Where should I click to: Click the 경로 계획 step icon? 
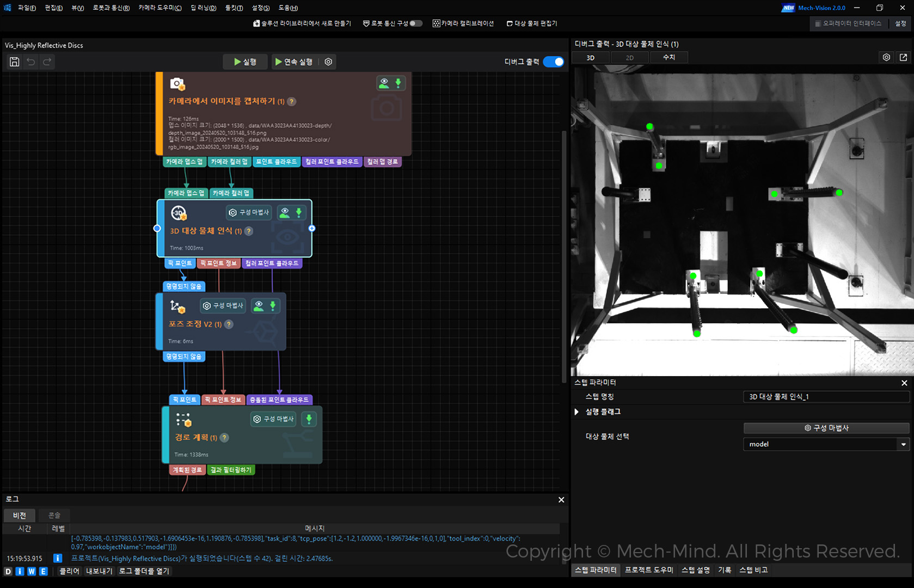point(184,420)
